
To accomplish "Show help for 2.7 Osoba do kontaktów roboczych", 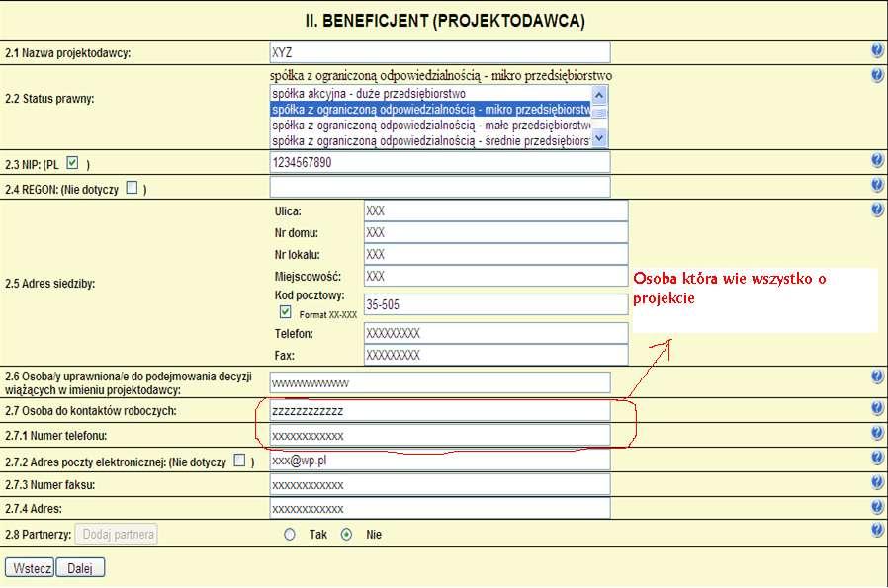I will tap(877, 408).
